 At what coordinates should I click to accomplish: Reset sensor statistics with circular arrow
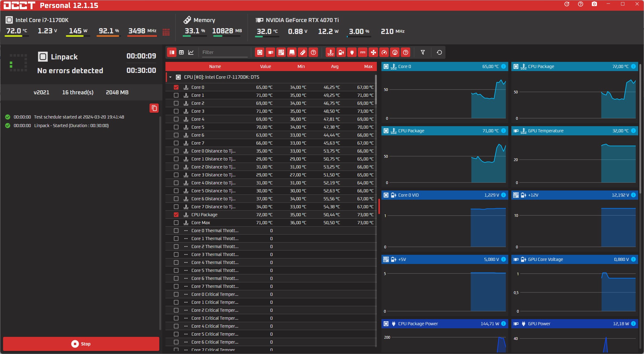point(439,52)
